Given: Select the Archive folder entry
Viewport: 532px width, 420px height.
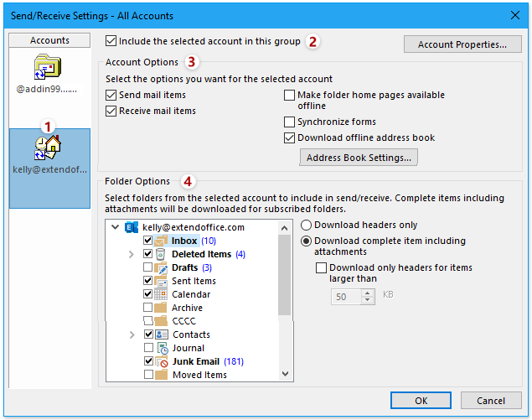Looking at the screenshot, I should pos(187,308).
